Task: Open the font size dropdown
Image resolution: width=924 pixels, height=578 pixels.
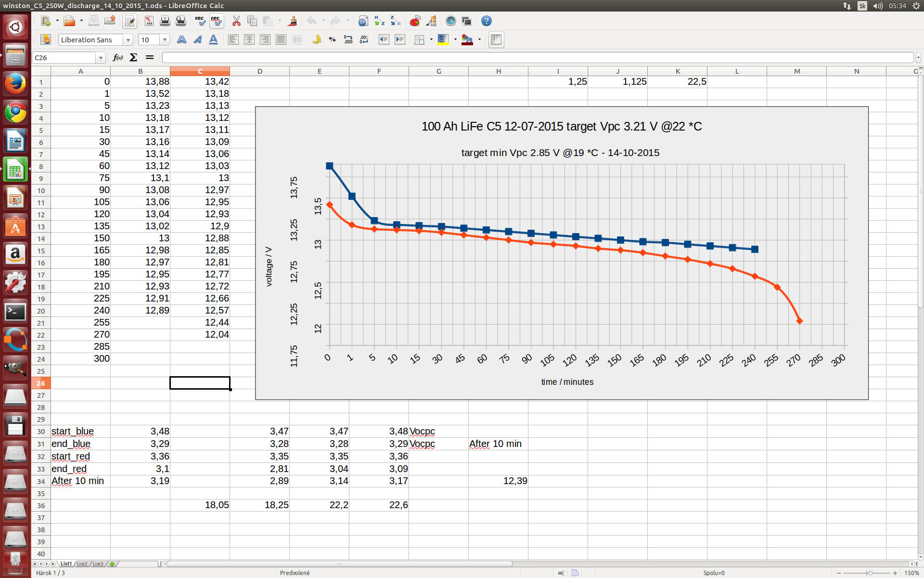Action: 165,40
